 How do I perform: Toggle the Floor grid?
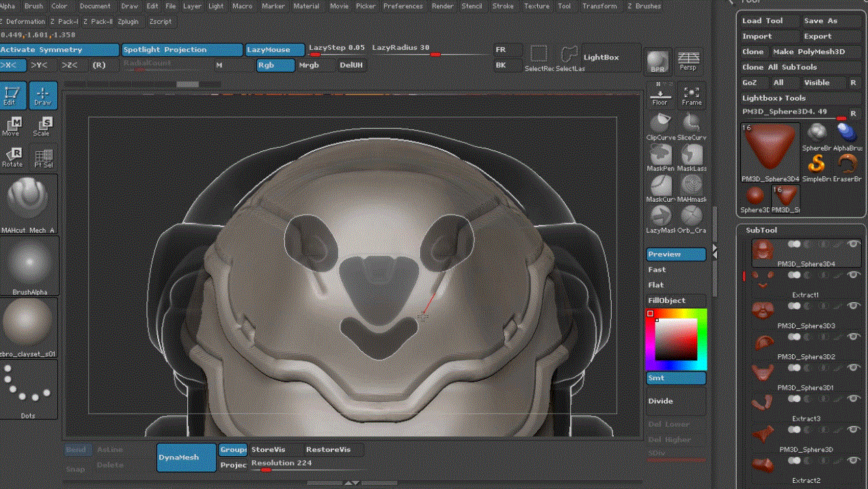tap(660, 96)
